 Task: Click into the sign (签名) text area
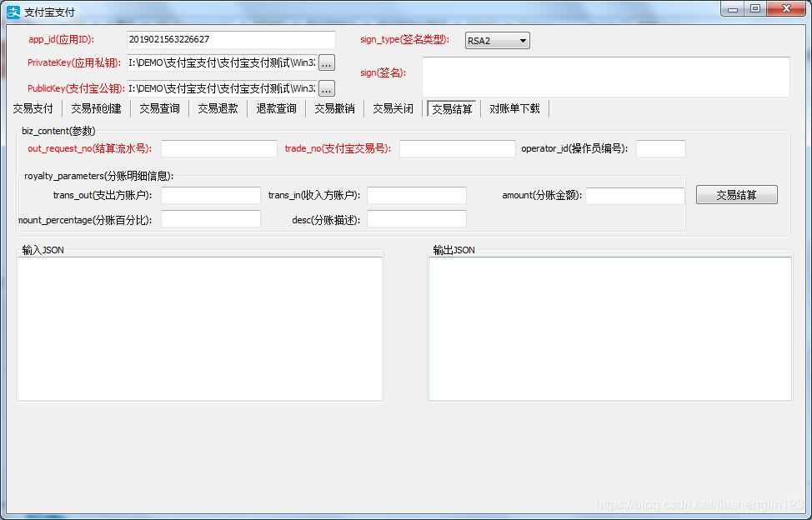[606, 77]
